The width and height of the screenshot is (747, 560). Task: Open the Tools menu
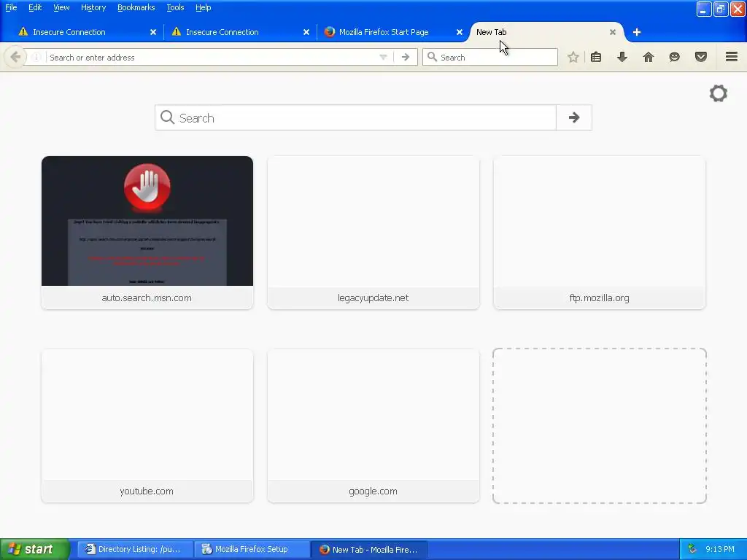click(x=175, y=7)
